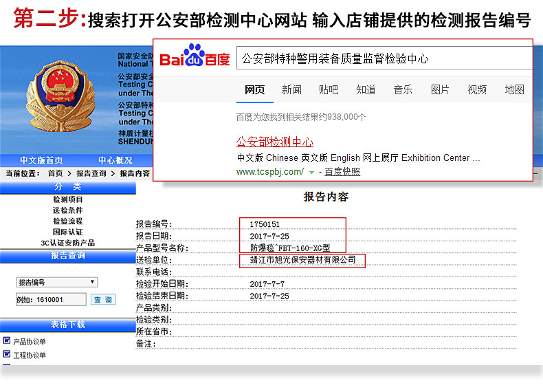This screenshot has height=392, width=543.
Task: Select the 音乐 tab
Action: [x=403, y=90]
